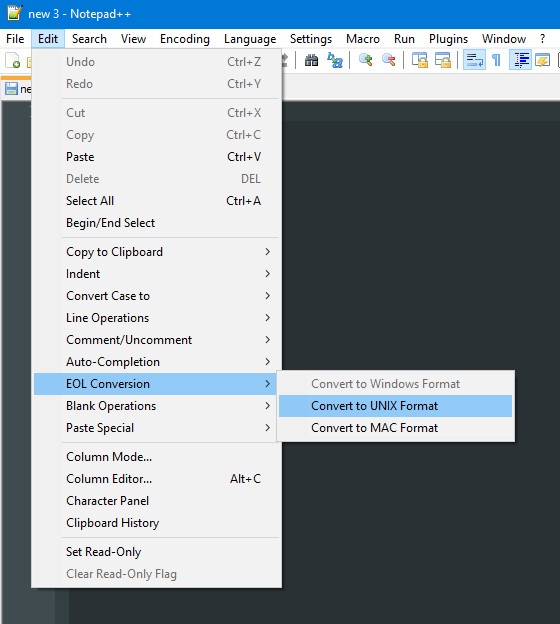Open the Search menu
The width and height of the screenshot is (560, 624).
pyautogui.click(x=89, y=39)
